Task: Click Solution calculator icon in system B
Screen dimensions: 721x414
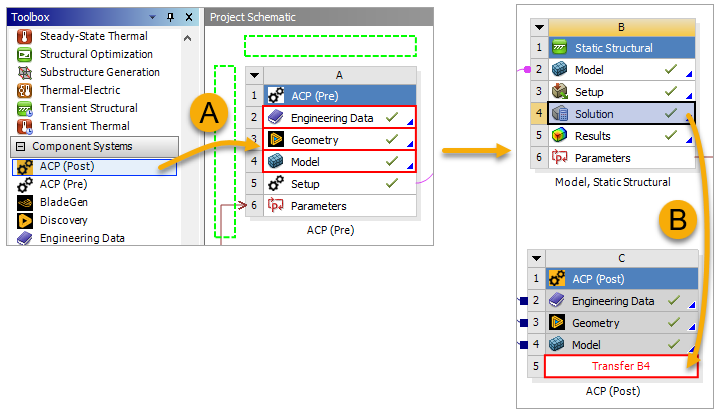Action: 560,113
